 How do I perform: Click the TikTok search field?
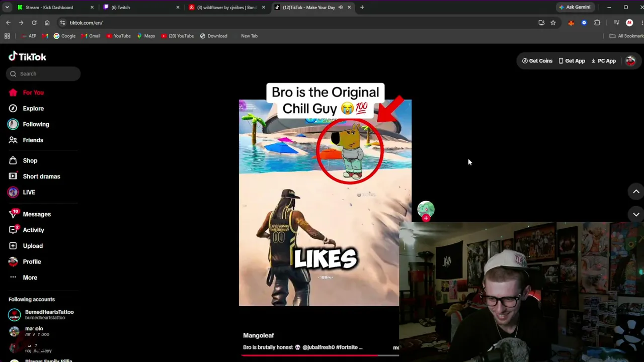[43, 74]
